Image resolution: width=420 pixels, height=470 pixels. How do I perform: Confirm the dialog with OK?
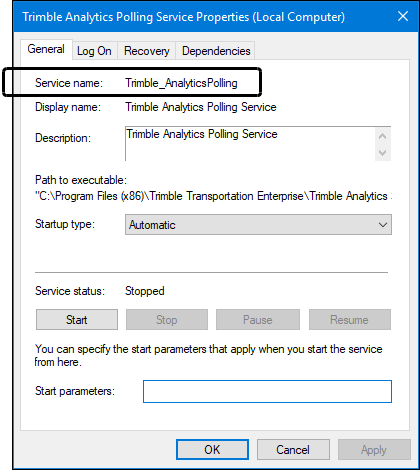212,450
